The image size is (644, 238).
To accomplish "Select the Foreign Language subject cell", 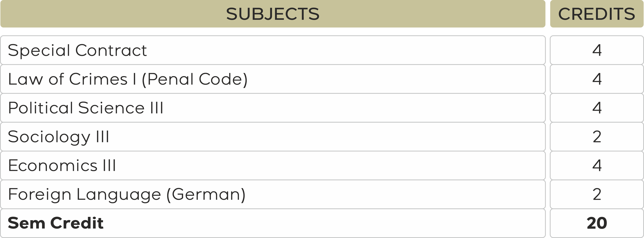I will tap(127, 194).
